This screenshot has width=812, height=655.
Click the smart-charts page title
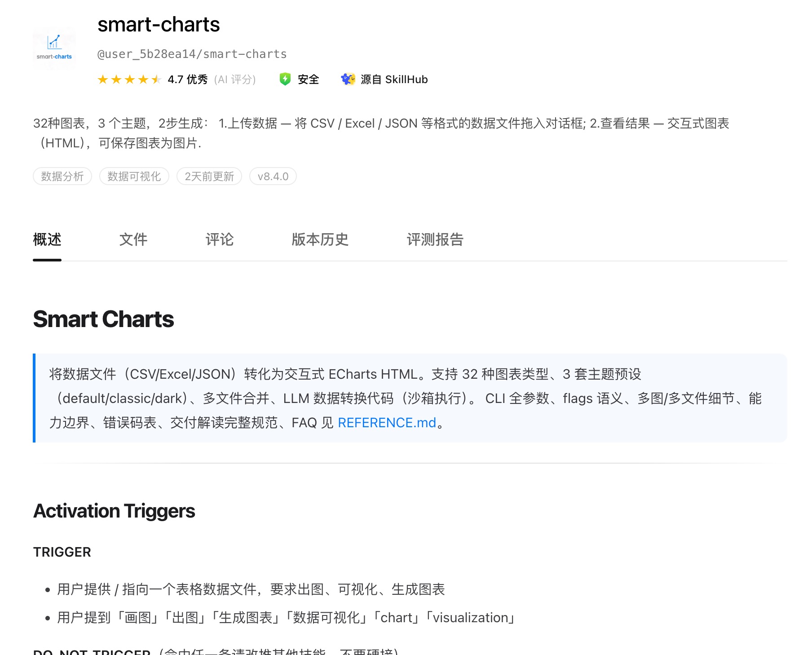point(159,25)
